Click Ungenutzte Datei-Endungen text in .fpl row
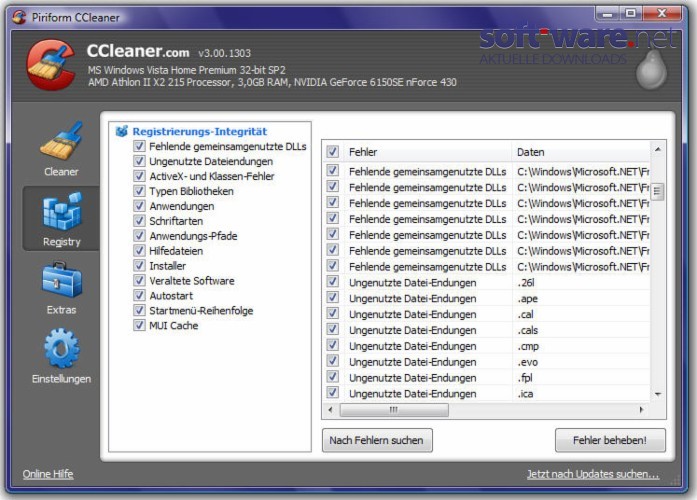Viewport: 697px width, 500px height. (413, 378)
